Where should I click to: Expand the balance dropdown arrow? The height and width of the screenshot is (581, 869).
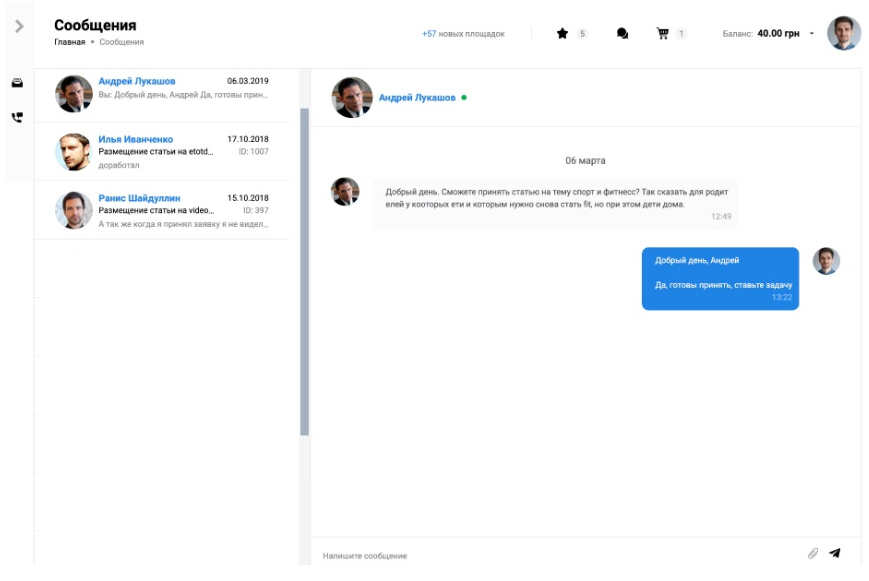811,34
